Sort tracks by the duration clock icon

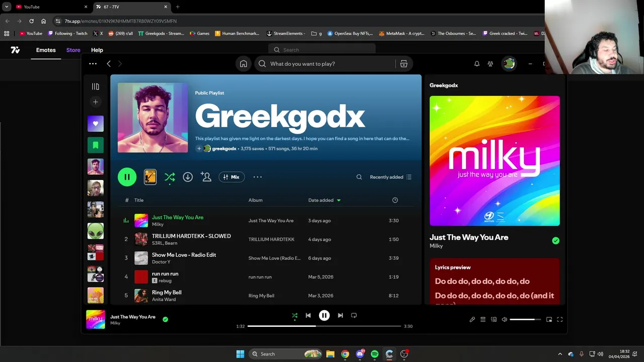[x=395, y=200]
